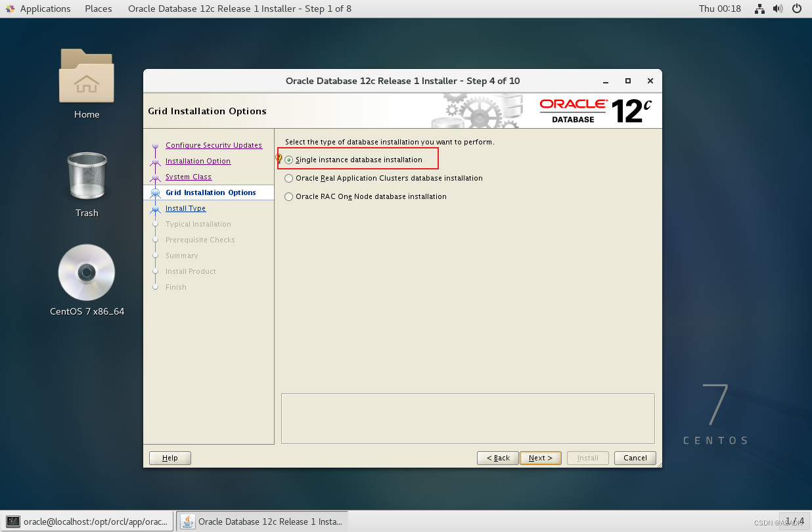Select Oracle Real Application Clusters database installation
This screenshot has height=532, width=812.
(289, 178)
